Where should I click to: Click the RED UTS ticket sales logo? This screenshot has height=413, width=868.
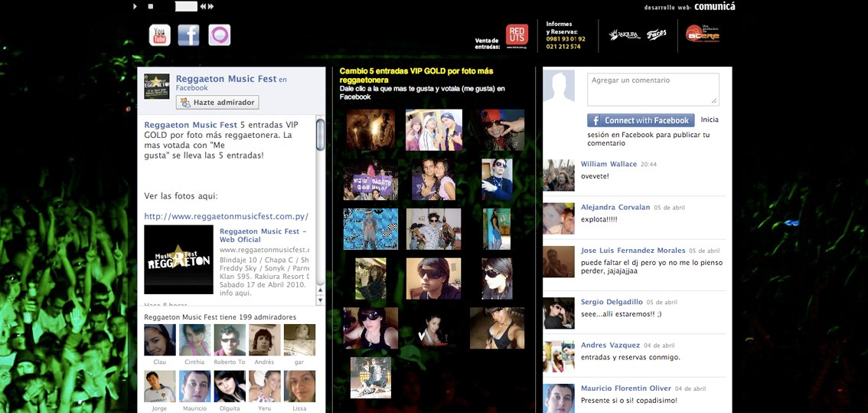click(517, 36)
